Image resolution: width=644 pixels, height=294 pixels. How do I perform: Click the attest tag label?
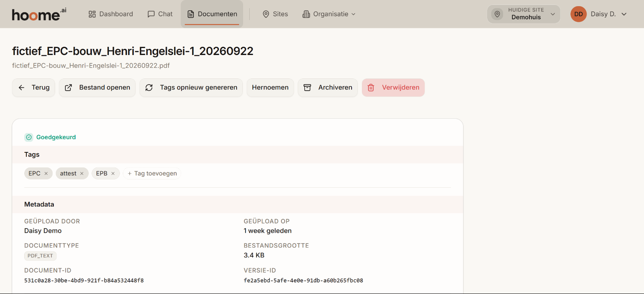pos(68,174)
